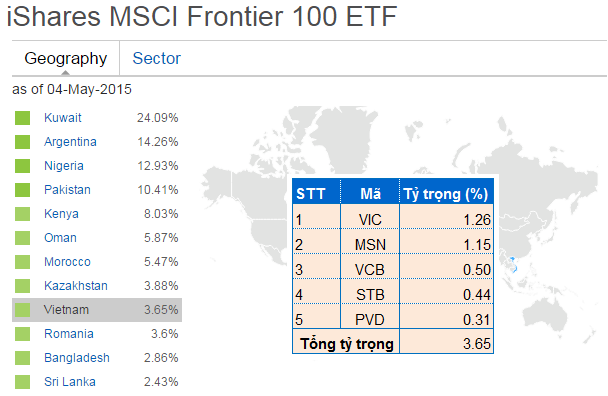Click the VIC ticker cell
This screenshot has height=396, width=608.
click(x=370, y=220)
